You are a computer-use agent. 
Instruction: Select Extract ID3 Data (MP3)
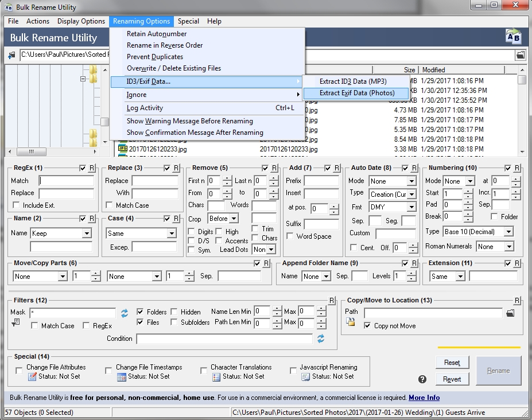[356, 81]
